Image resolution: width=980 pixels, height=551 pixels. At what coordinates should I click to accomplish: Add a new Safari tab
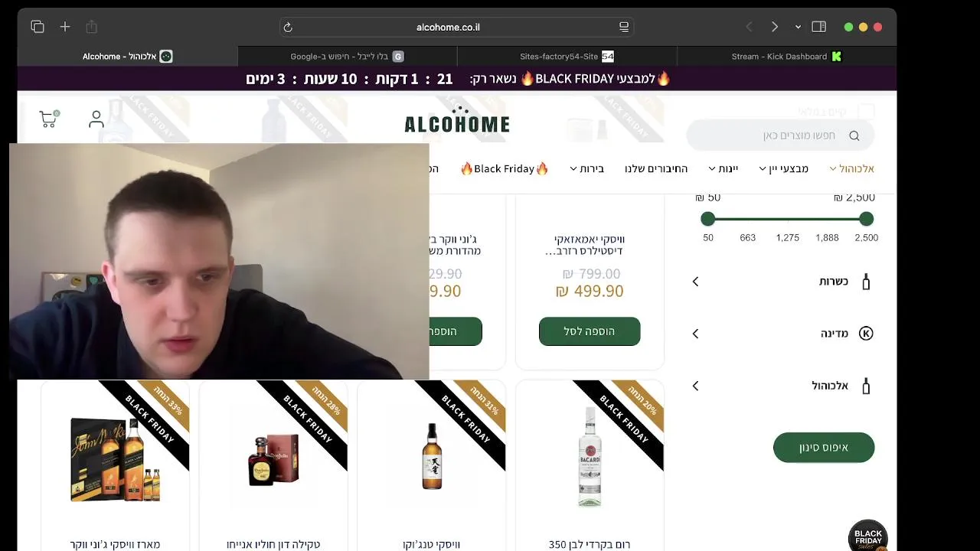pyautogui.click(x=65, y=27)
